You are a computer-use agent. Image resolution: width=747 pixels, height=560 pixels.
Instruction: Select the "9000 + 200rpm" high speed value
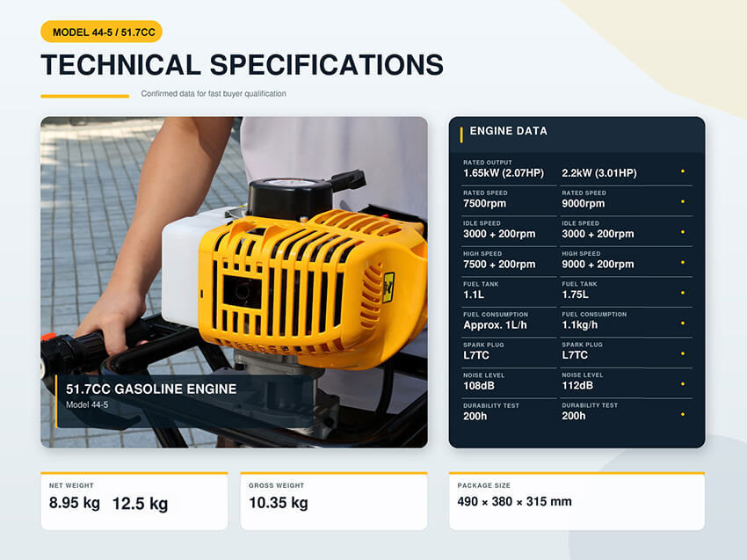tap(598, 264)
